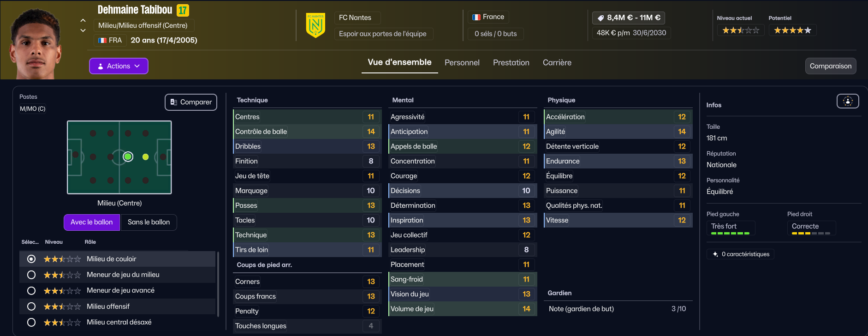Click the player portrait photo
Image resolution: width=868 pixels, height=336 pixels.
36,45
